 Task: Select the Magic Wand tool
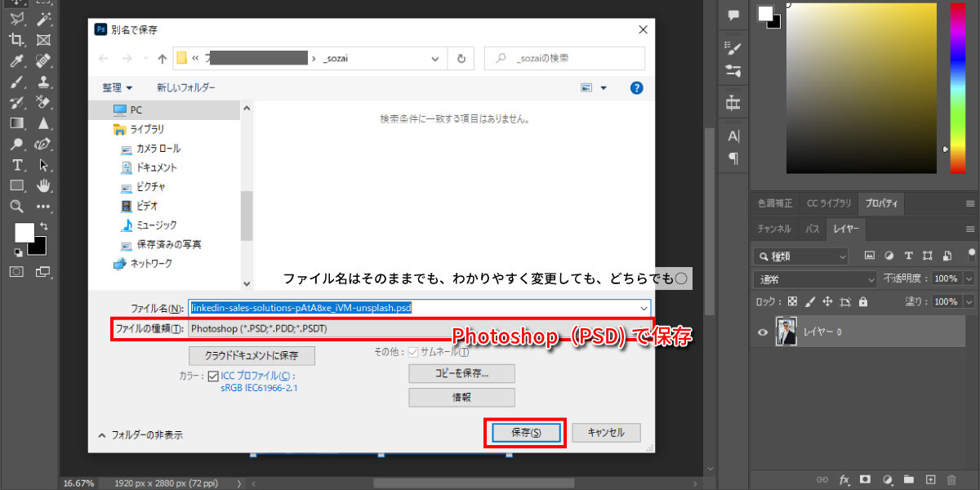click(x=43, y=18)
